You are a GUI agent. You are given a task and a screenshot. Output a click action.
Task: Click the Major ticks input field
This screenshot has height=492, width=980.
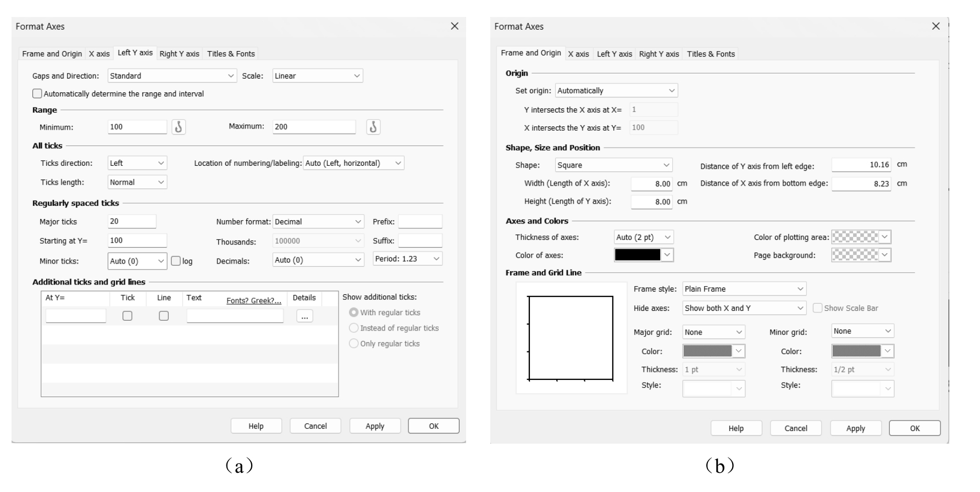click(x=132, y=222)
